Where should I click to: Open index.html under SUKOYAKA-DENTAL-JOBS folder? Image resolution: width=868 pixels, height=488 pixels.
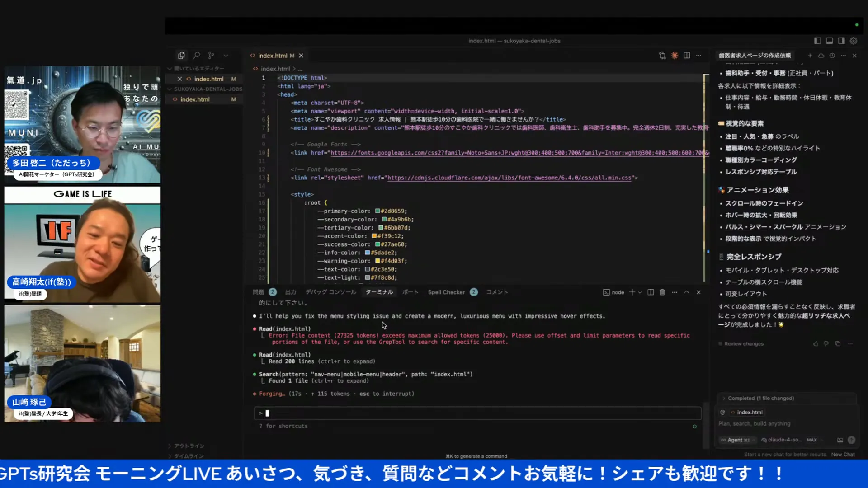195,99
